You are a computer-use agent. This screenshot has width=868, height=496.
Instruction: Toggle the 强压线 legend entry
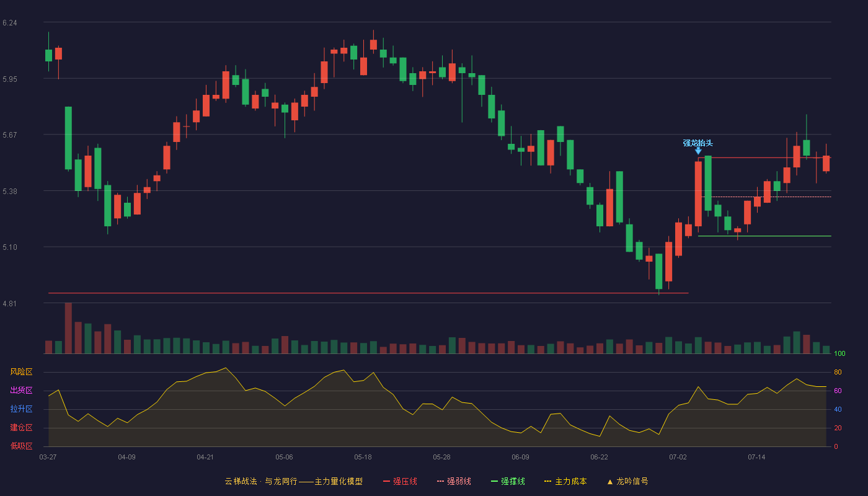400,481
